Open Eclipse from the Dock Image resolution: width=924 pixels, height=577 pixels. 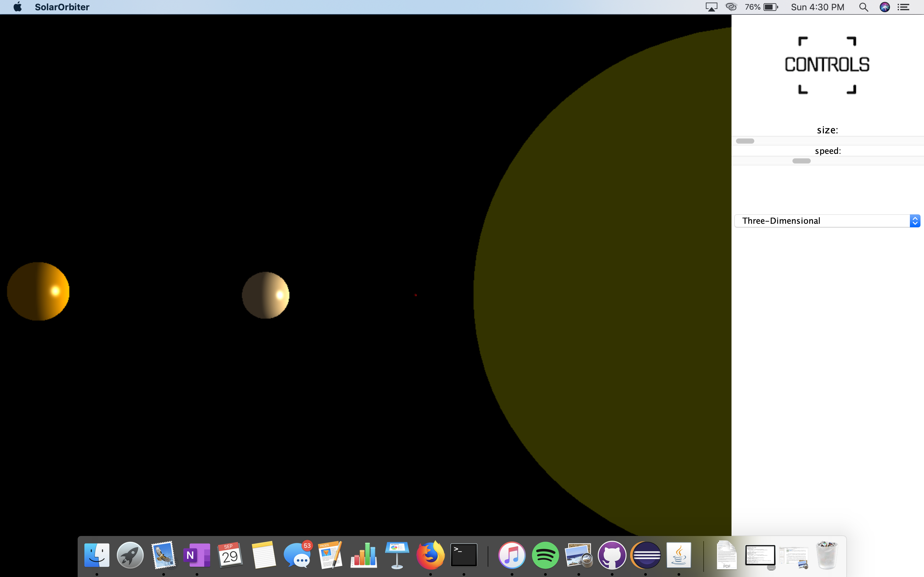pos(645,555)
